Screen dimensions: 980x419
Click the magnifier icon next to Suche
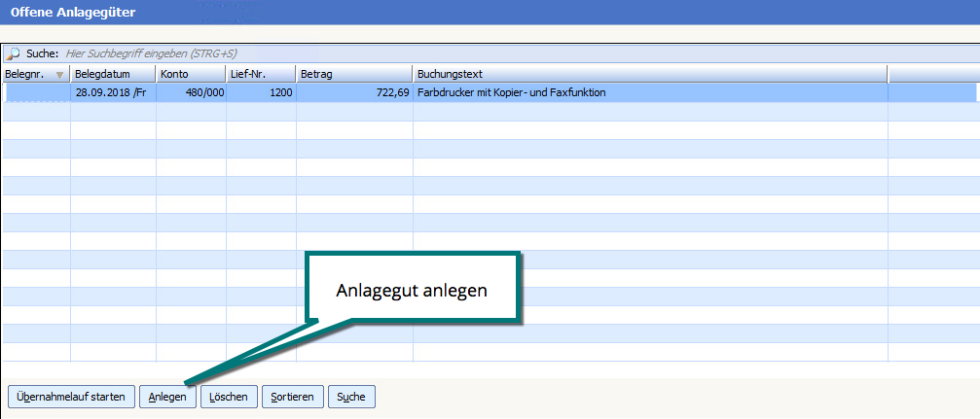pyautogui.click(x=14, y=53)
